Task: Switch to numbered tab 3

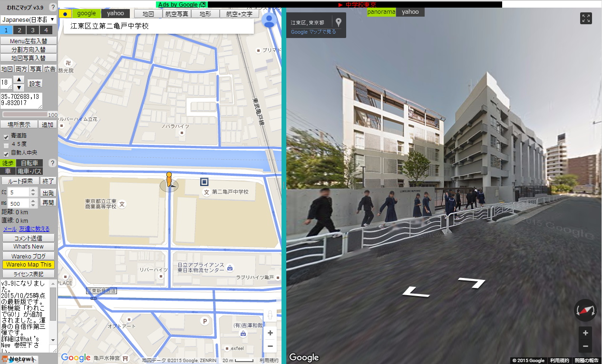Action: [33, 30]
